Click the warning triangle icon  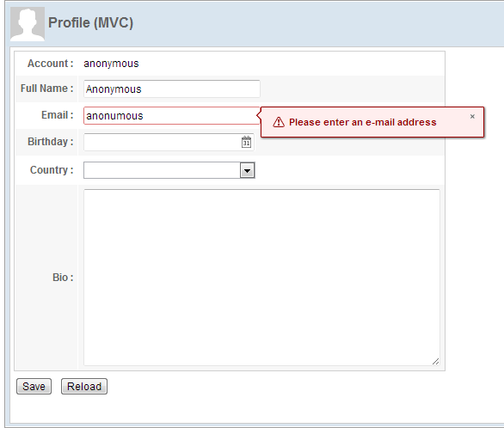[x=279, y=122]
